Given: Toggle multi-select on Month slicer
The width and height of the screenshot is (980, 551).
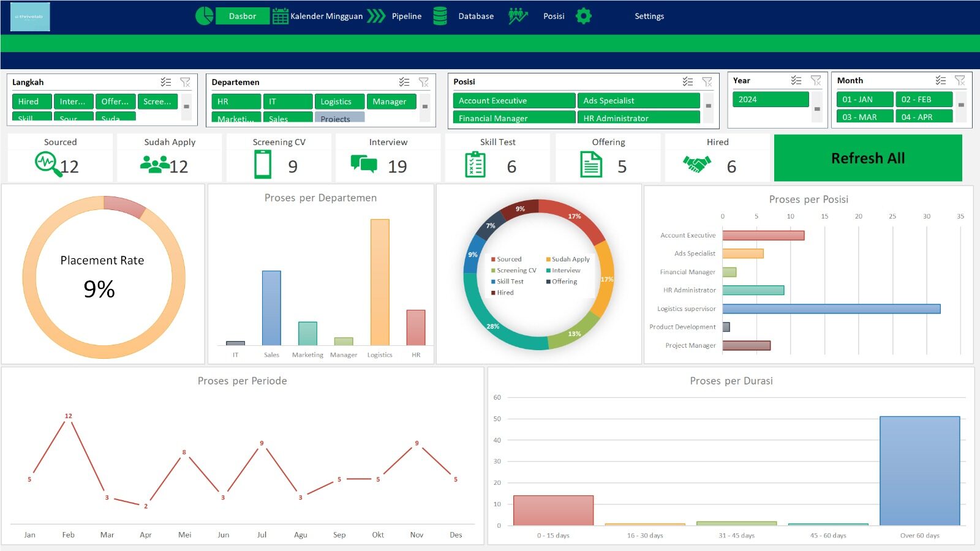Looking at the screenshot, I should pyautogui.click(x=940, y=80).
